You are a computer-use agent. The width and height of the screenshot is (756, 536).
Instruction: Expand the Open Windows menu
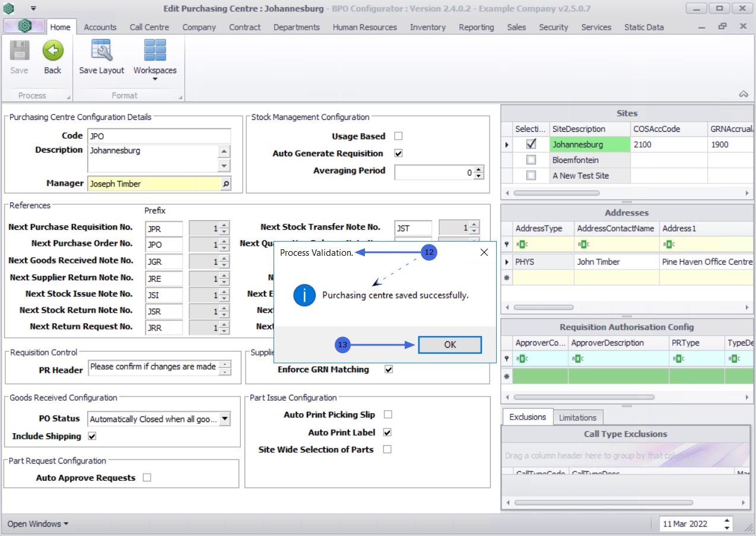pos(37,524)
